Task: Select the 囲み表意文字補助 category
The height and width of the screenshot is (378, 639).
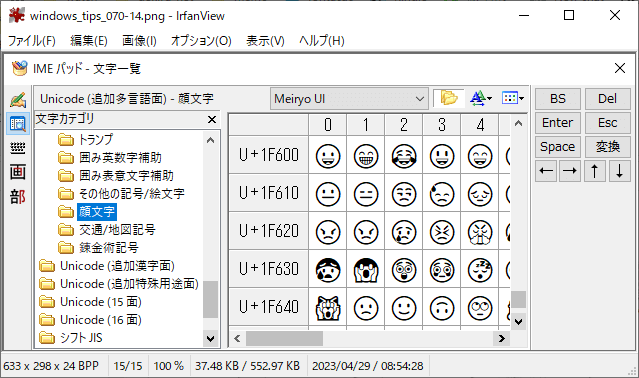Action: [x=116, y=176]
